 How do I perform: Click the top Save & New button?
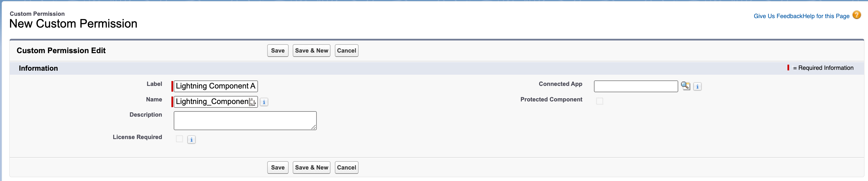[x=311, y=51]
